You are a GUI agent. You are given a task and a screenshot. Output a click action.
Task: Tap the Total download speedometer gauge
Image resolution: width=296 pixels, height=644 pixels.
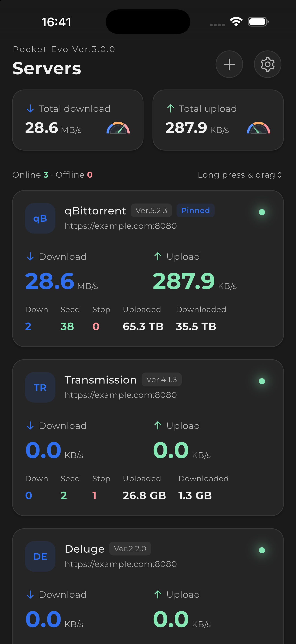118,128
